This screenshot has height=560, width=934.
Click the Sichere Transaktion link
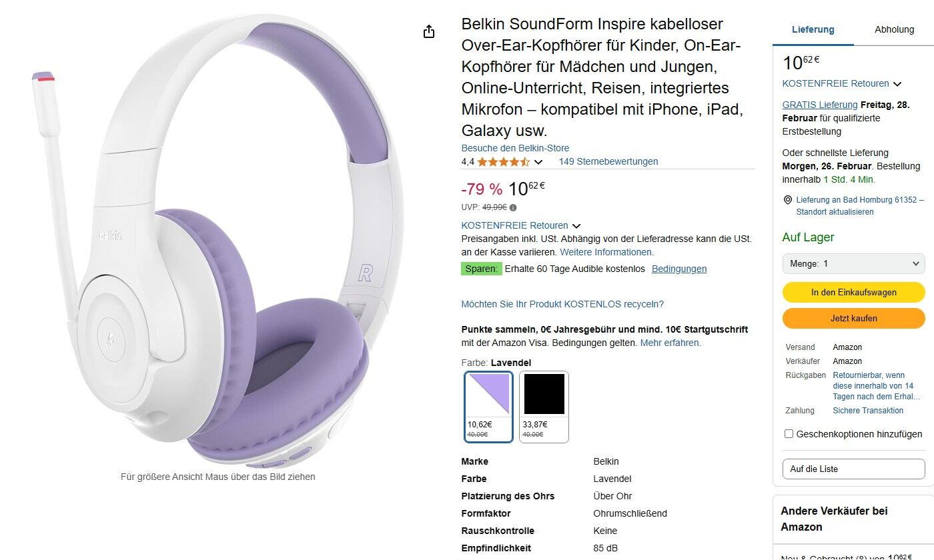click(x=868, y=411)
